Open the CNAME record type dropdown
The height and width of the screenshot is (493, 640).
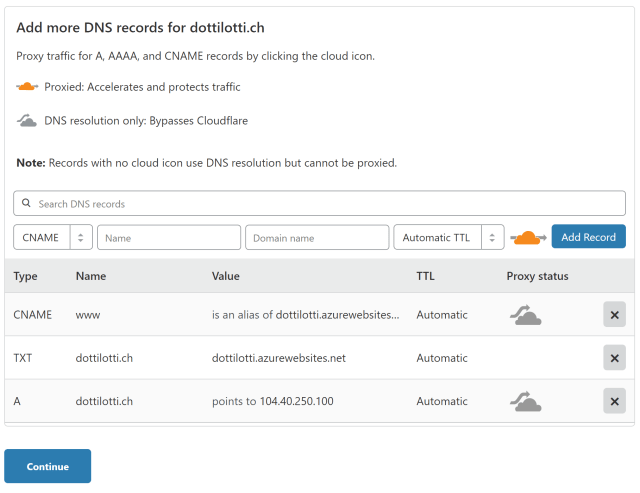pos(41,238)
